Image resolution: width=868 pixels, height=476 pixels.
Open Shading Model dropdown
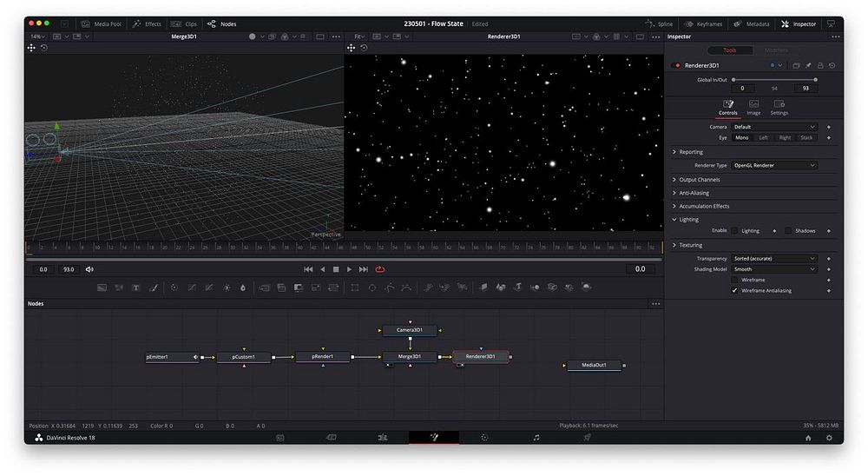pyautogui.click(x=774, y=269)
